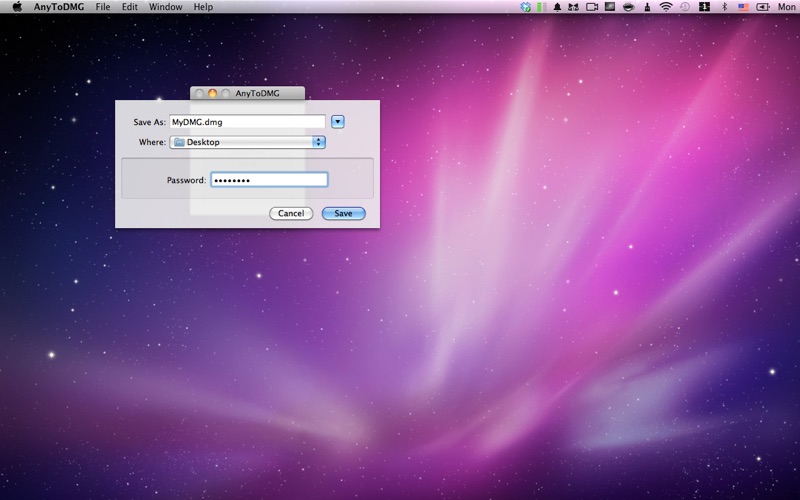Expand the save dialog with disclosure arrow

point(338,122)
